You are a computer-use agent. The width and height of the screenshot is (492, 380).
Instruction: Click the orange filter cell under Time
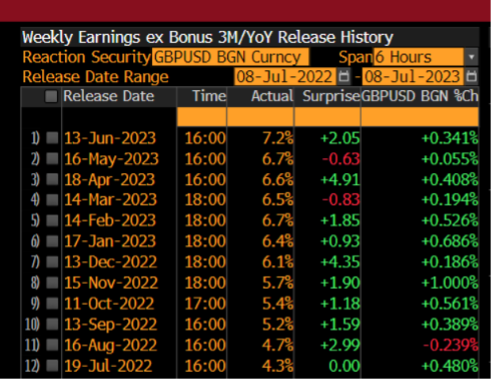coord(202,117)
